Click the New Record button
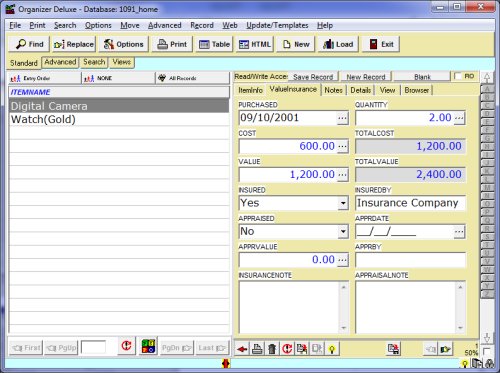The width and height of the screenshot is (500, 373). coord(366,77)
